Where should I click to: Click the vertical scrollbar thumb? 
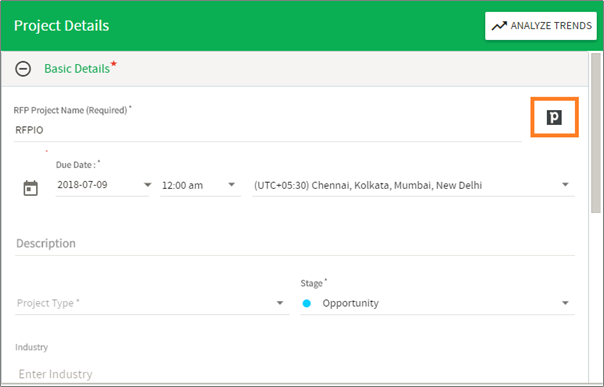point(596,133)
